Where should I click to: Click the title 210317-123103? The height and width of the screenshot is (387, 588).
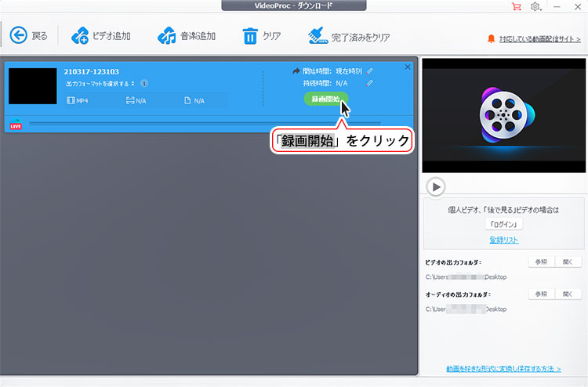[x=91, y=71]
